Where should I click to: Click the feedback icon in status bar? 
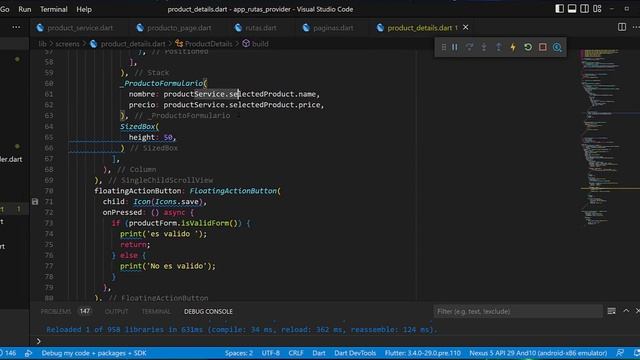coord(620,353)
